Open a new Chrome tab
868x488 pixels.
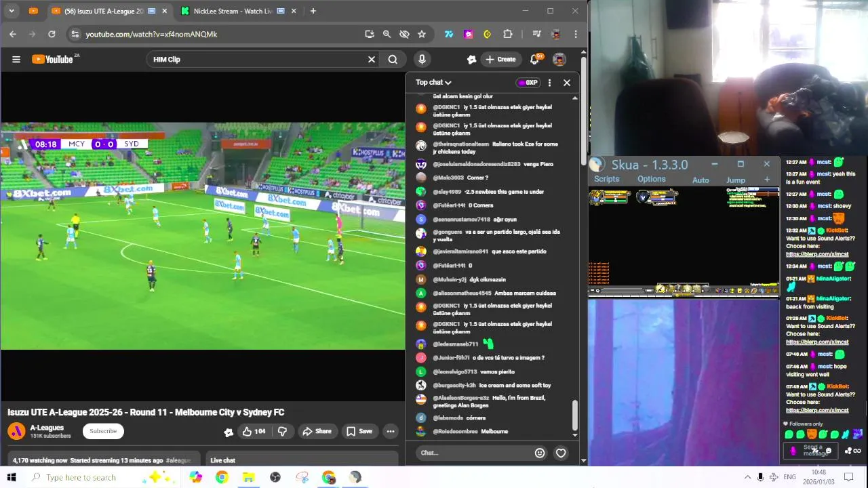[313, 11]
